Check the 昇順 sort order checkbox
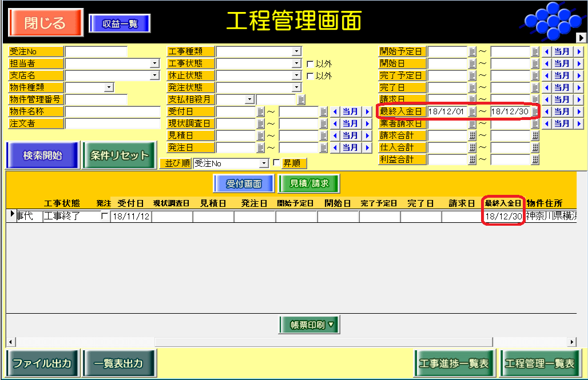Image resolution: width=588 pixels, height=380 pixels. point(277,163)
